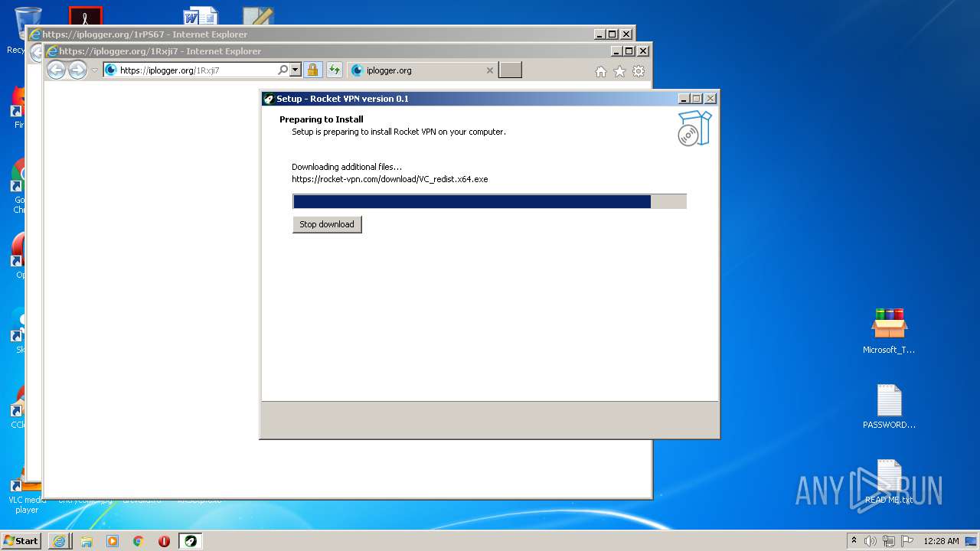Viewport: 980px width, 551px height.
Task: Expand the address bar autocomplete dropdown
Action: coord(295,70)
